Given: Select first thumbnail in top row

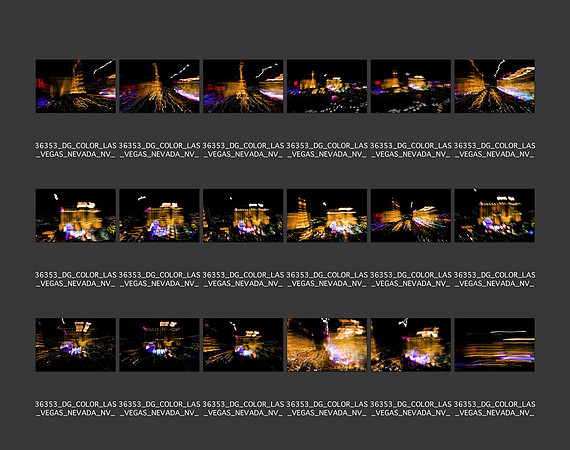Looking at the screenshot, I should point(76,86).
